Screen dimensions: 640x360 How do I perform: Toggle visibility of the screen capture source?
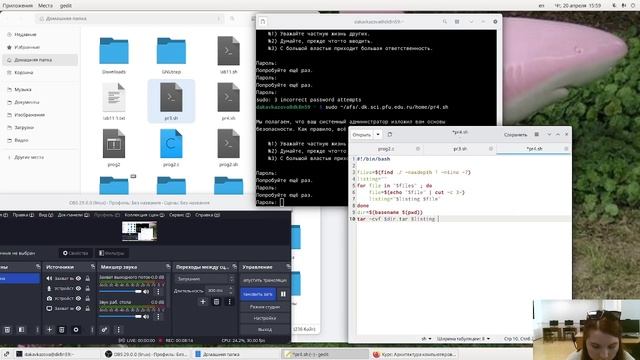[x=78, y=309]
